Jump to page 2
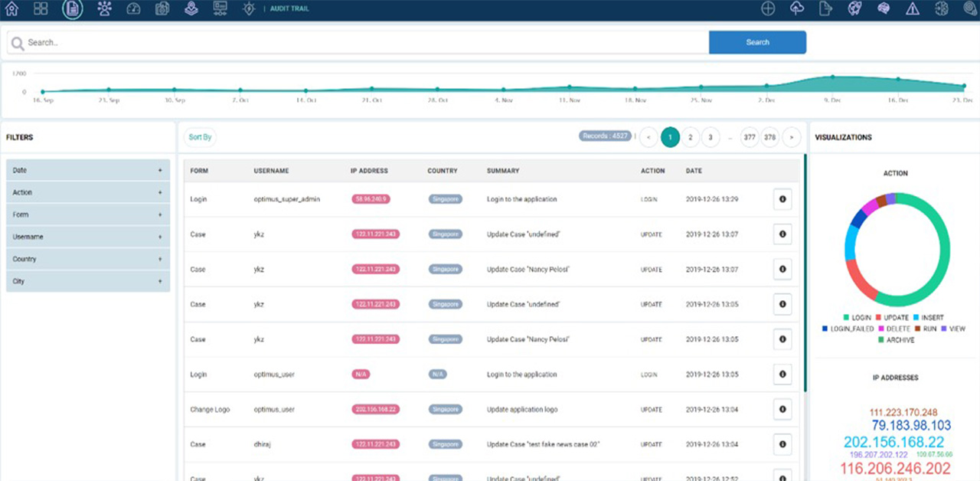The height and width of the screenshot is (481, 980). [691, 138]
